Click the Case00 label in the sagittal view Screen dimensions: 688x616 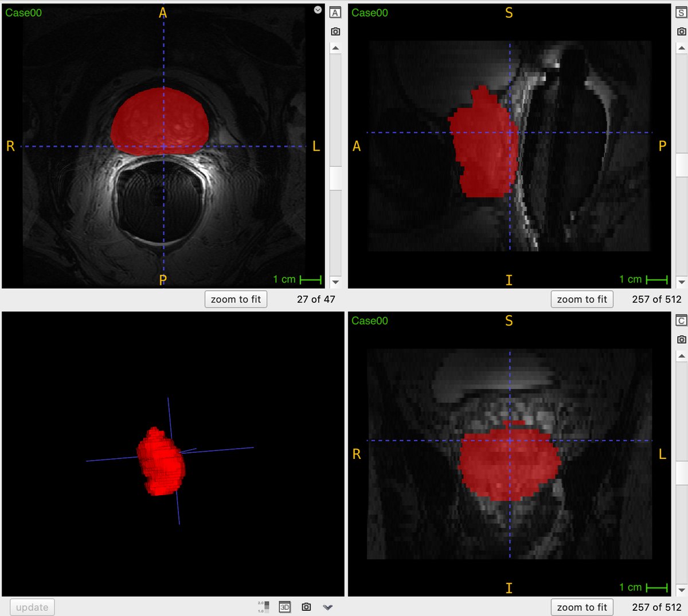(x=370, y=13)
